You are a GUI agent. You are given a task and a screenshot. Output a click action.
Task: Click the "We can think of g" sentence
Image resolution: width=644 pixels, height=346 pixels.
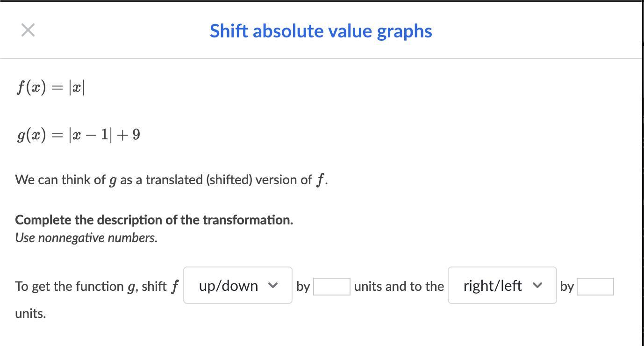click(171, 180)
